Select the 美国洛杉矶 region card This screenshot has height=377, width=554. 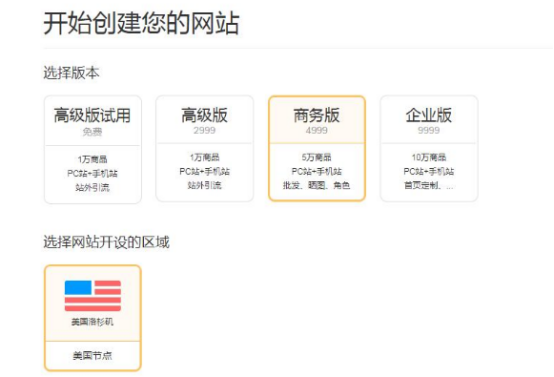93,318
